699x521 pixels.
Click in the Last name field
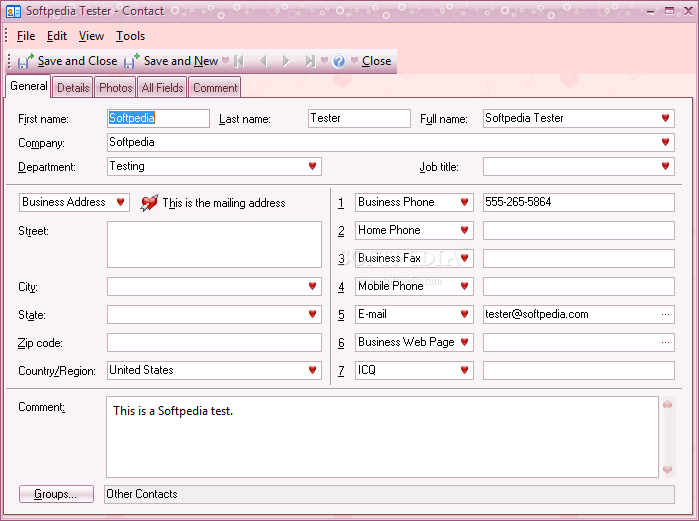[x=359, y=118]
